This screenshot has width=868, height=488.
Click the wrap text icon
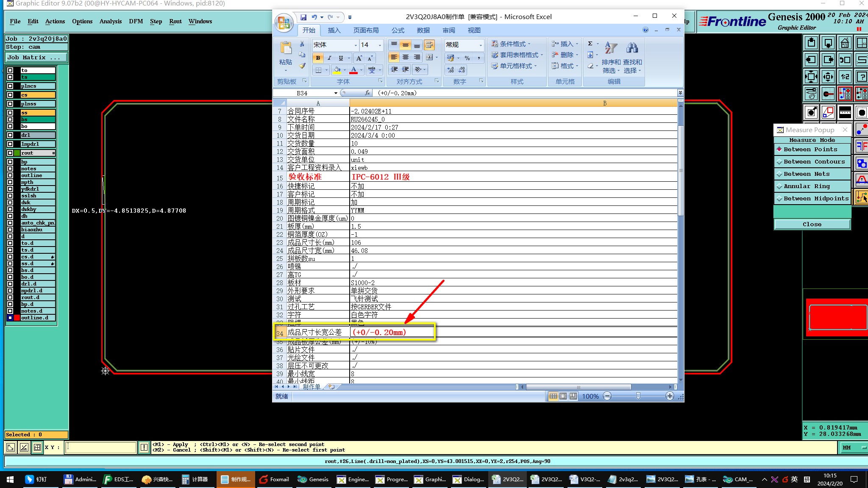pos(429,45)
